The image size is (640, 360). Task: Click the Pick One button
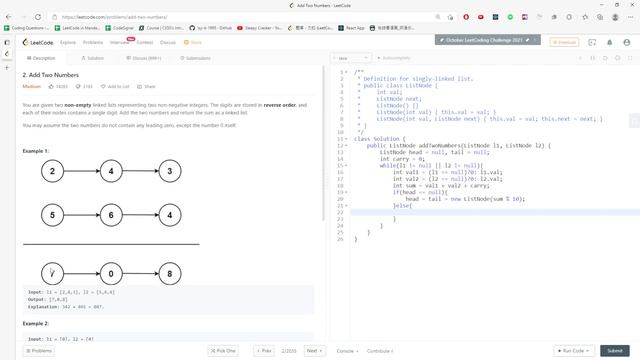[x=223, y=351]
